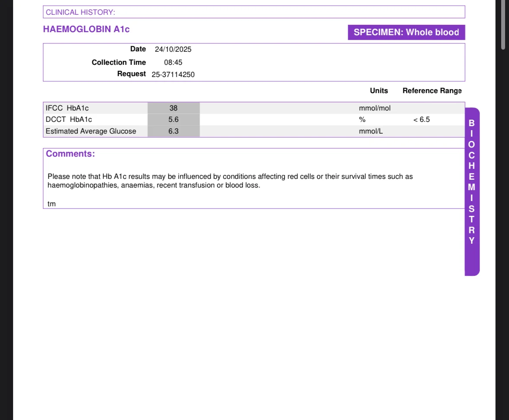This screenshot has width=509, height=420.
Task: Click the 'Reference Range' column header
Action: pyautogui.click(x=432, y=91)
